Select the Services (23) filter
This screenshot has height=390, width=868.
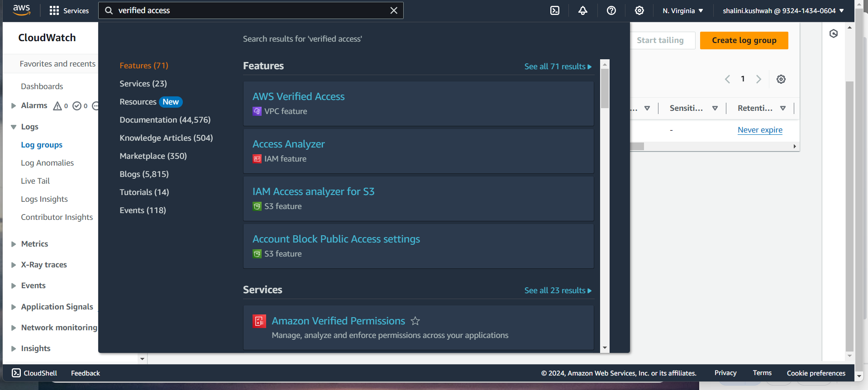click(x=143, y=84)
